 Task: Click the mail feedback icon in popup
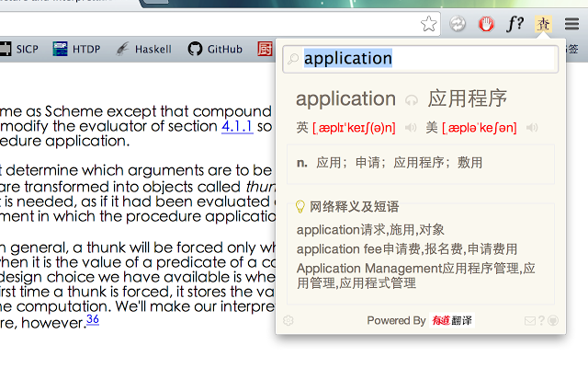(x=529, y=321)
